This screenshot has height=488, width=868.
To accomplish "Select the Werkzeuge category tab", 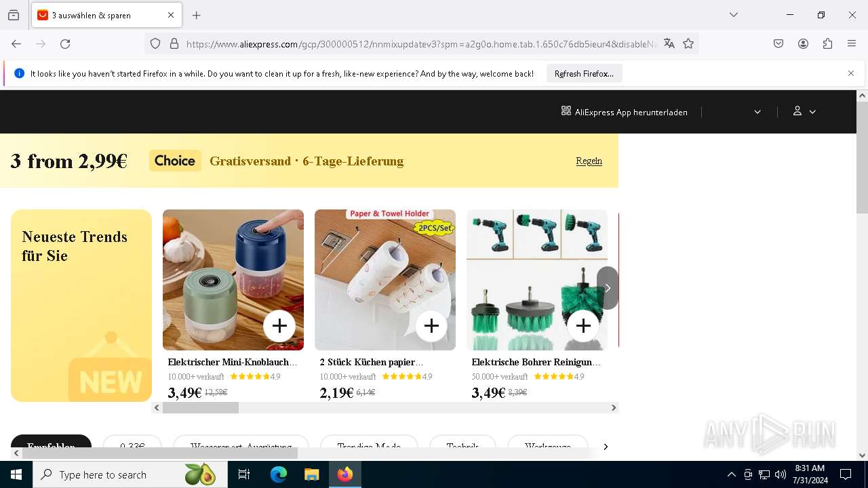I will (x=548, y=446).
